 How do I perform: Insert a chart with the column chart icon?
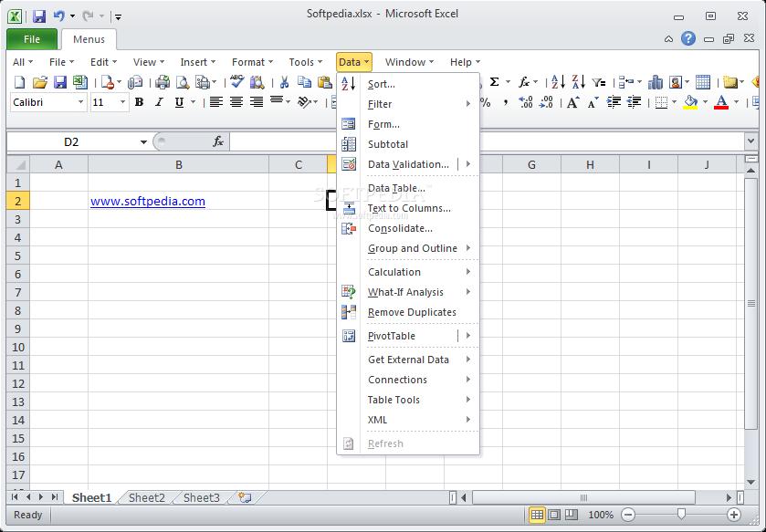[x=656, y=82]
